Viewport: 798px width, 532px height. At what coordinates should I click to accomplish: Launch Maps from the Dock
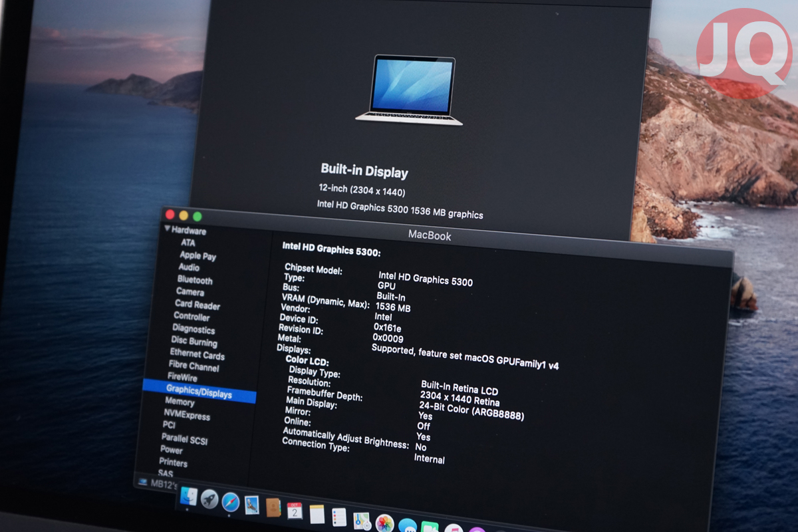click(x=362, y=521)
